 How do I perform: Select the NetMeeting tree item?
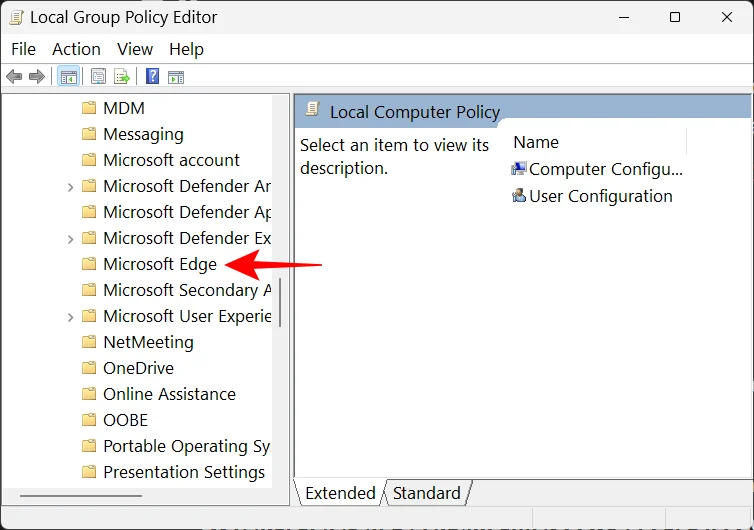coord(149,342)
